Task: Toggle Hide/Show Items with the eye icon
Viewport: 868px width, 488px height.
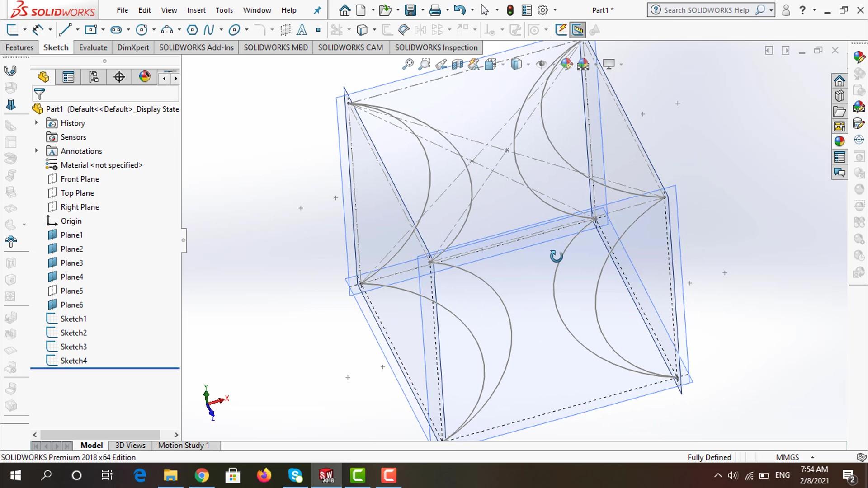Action: [541, 64]
